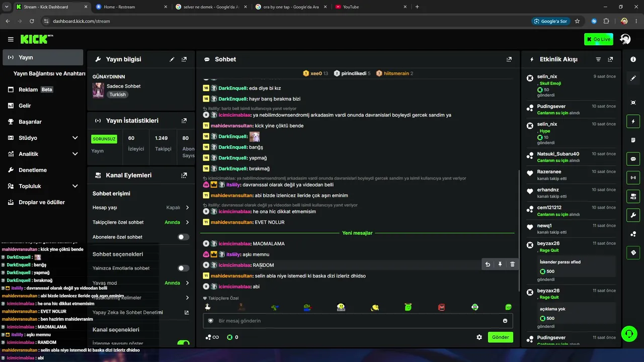Viewport: 644px width, 362px height.
Task: Send the chat message with Gönder
Action: (501, 337)
